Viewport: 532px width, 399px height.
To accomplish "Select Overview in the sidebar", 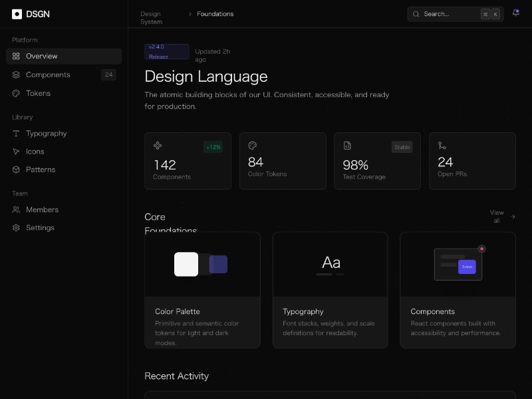I will [41, 57].
